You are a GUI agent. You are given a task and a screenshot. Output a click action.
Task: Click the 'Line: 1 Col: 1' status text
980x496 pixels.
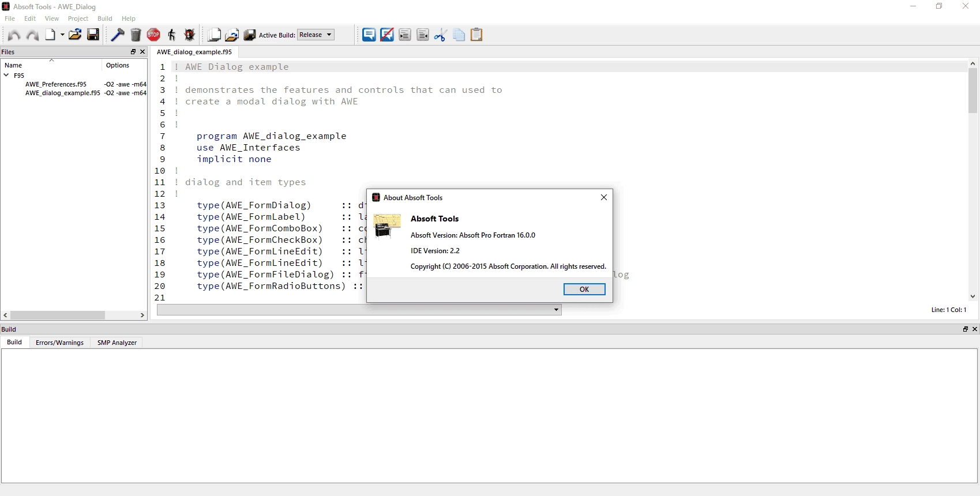click(948, 310)
